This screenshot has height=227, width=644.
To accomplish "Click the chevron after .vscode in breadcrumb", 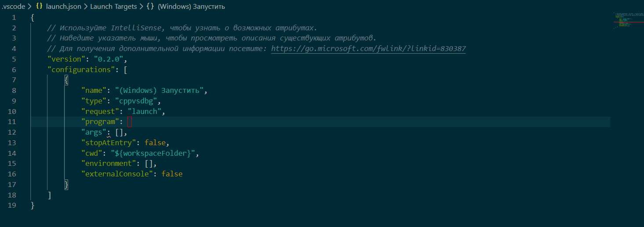I will [29, 7].
